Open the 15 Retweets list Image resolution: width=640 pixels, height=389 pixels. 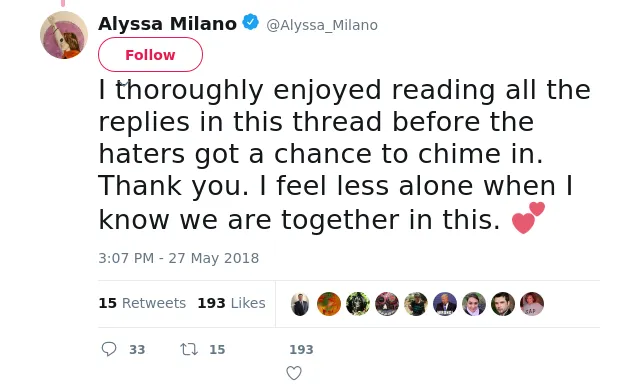tap(142, 303)
